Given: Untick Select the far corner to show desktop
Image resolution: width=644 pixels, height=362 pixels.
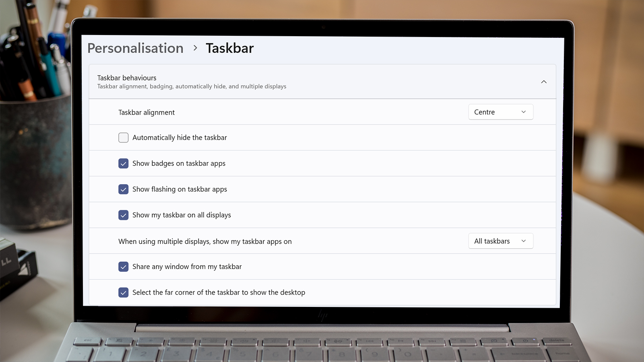Looking at the screenshot, I should pos(124,292).
